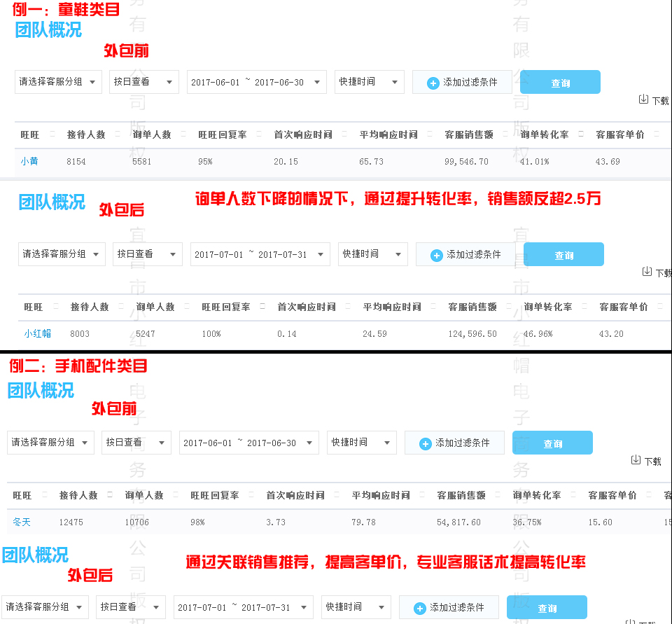
Task: Click reception count 12475
Action: coord(71,522)
